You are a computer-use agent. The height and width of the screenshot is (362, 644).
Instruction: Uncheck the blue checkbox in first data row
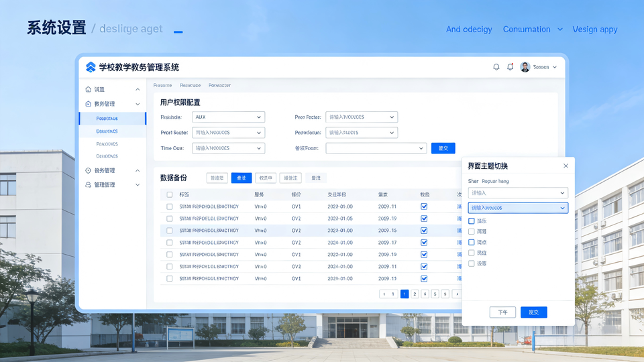pyautogui.click(x=424, y=206)
